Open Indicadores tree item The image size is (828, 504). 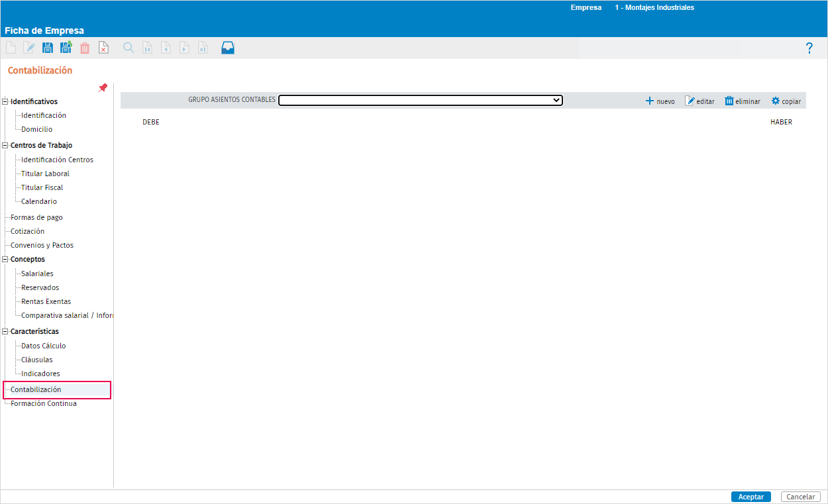[41, 374]
